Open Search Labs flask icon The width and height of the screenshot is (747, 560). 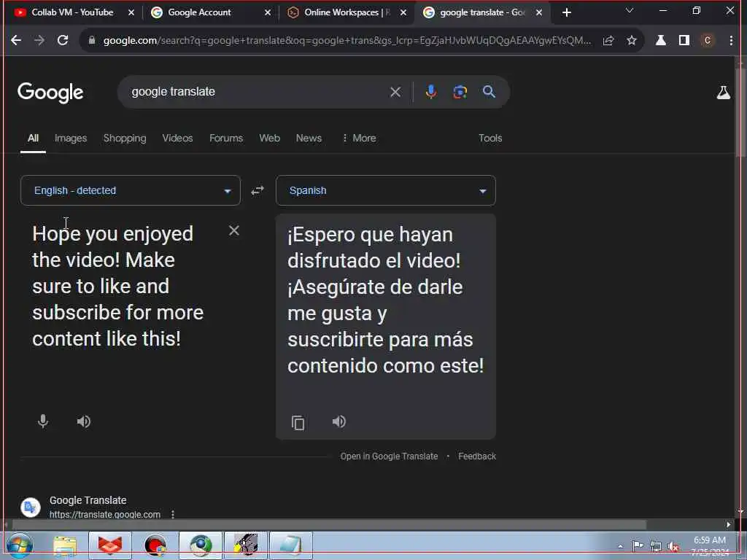pyautogui.click(x=723, y=93)
